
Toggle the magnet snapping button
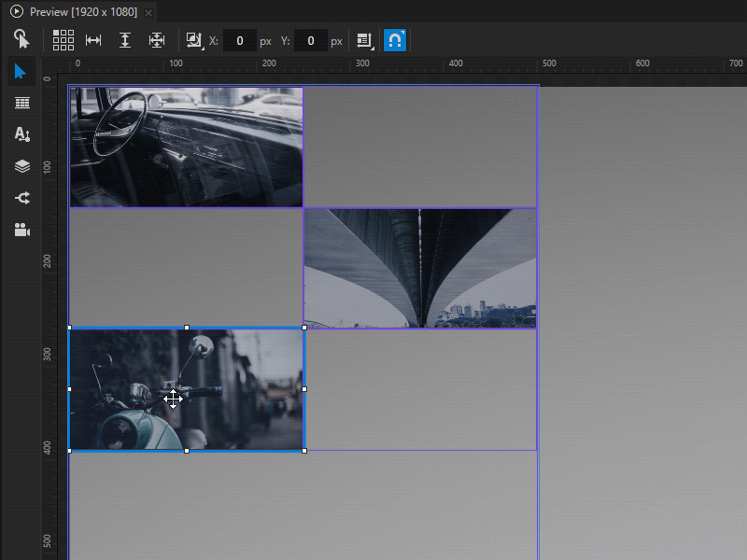395,40
